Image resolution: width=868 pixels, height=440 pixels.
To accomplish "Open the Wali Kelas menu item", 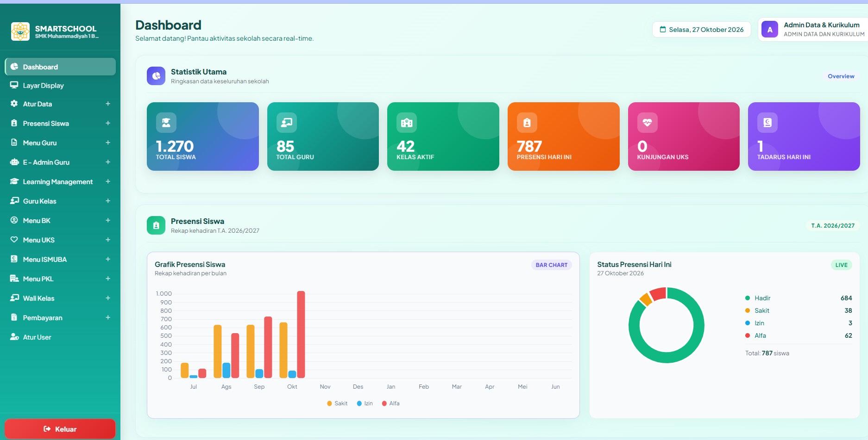I will pyautogui.click(x=60, y=298).
